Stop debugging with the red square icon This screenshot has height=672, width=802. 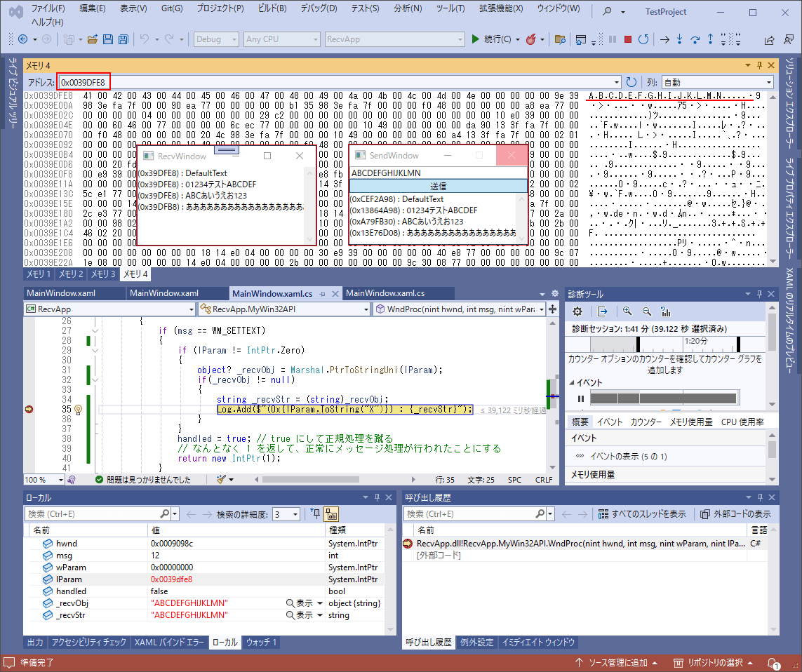click(x=629, y=39)
